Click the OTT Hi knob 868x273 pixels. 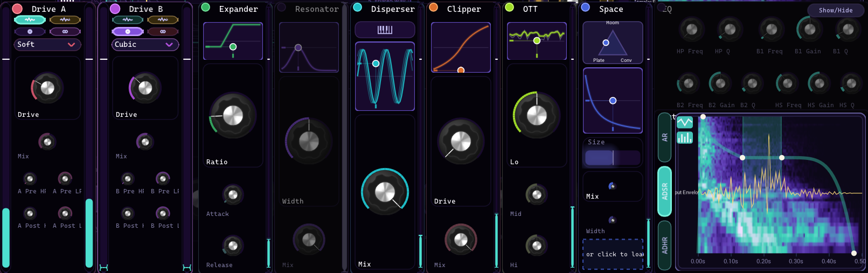[x=537, y=246]
